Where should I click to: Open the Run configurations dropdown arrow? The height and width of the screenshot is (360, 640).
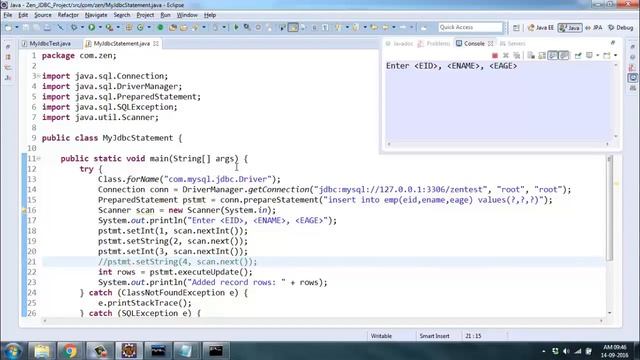pos(100,27)
